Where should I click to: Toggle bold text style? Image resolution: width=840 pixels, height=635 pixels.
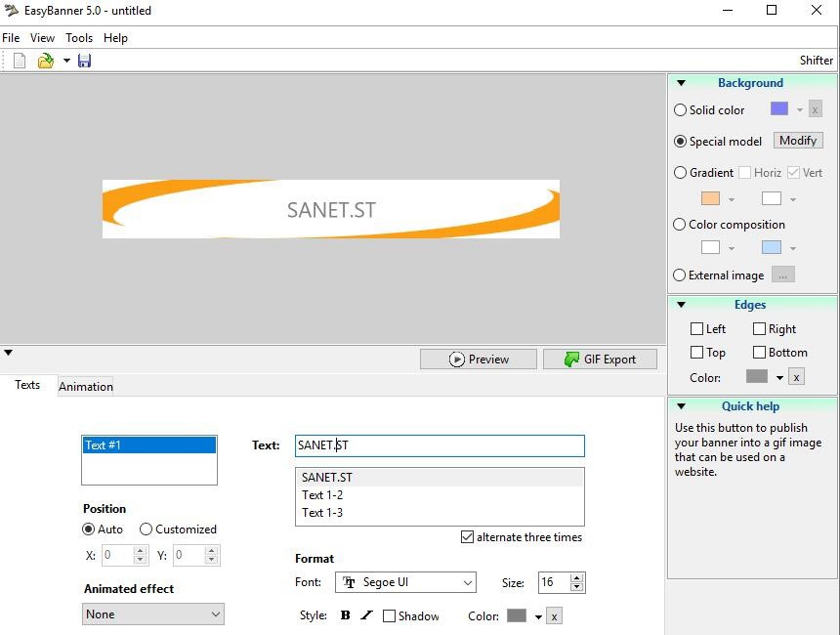(346, 615)
